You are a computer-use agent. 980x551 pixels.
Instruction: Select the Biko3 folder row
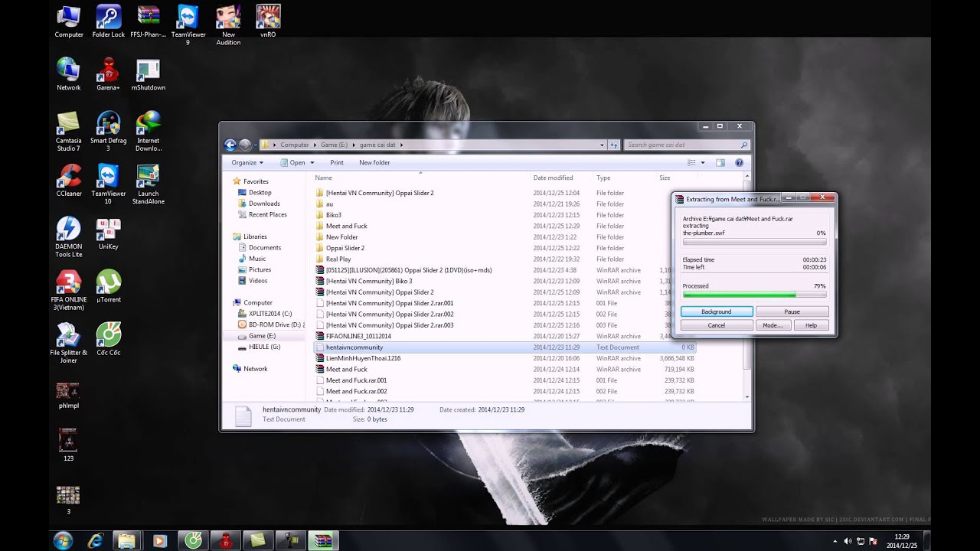505,215
